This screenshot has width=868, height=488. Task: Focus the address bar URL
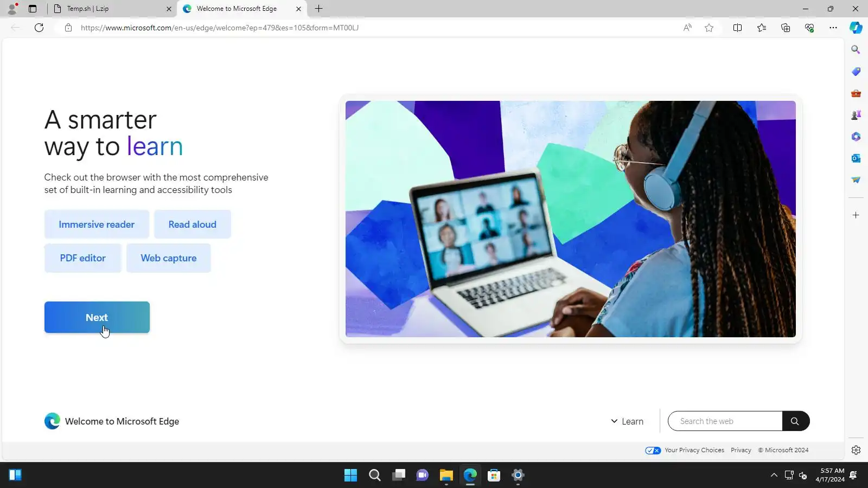[220, 28]
